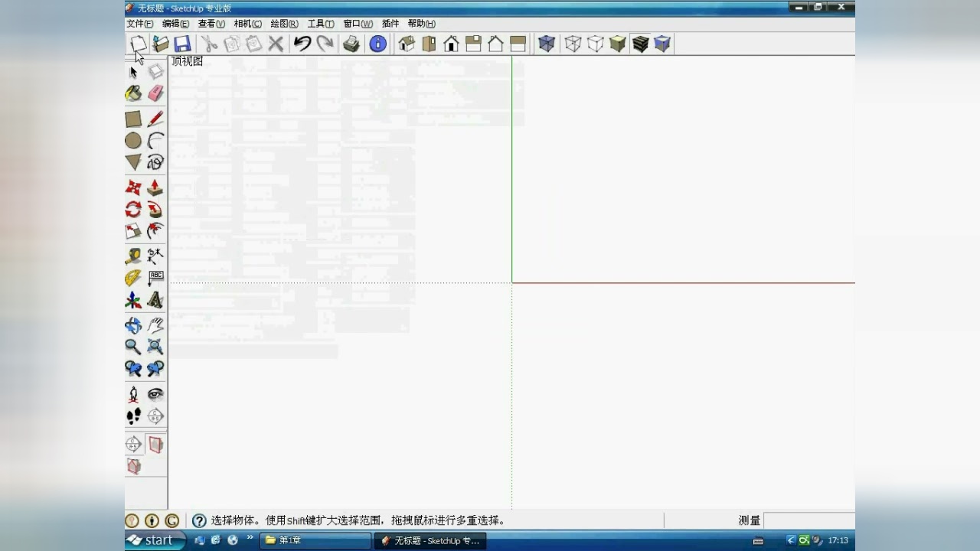Switch to Top view icon
Image resolution: width=980 pixels, height=551 pixels.
[429, 44]
